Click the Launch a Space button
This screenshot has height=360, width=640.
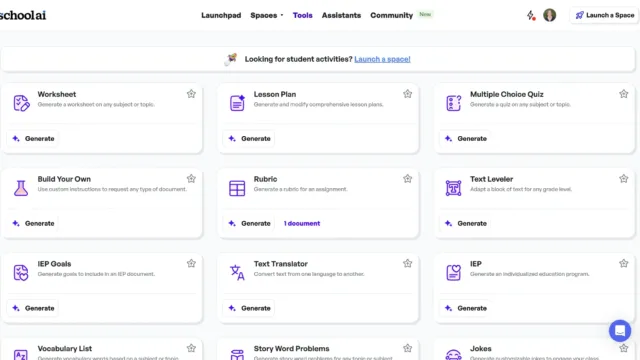604,16
